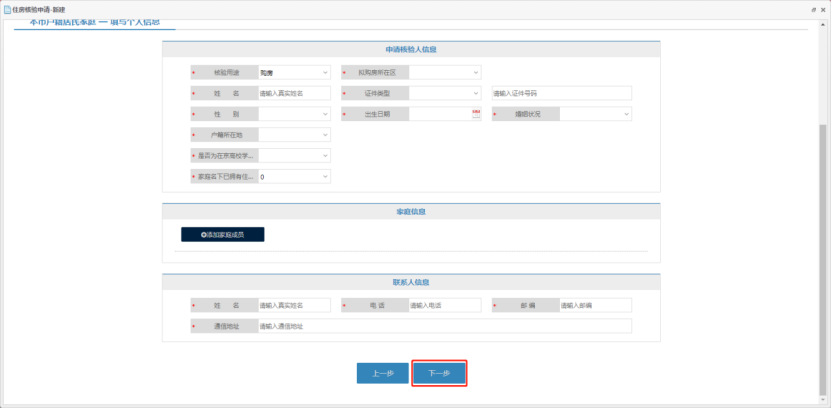
Task: Go back with the 上一步 button
Action: pyautogui.click(x=382, y=373)
